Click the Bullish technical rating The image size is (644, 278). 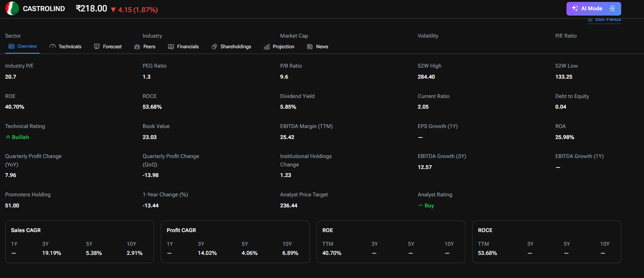pyautogui.click(x=17, y=137)
